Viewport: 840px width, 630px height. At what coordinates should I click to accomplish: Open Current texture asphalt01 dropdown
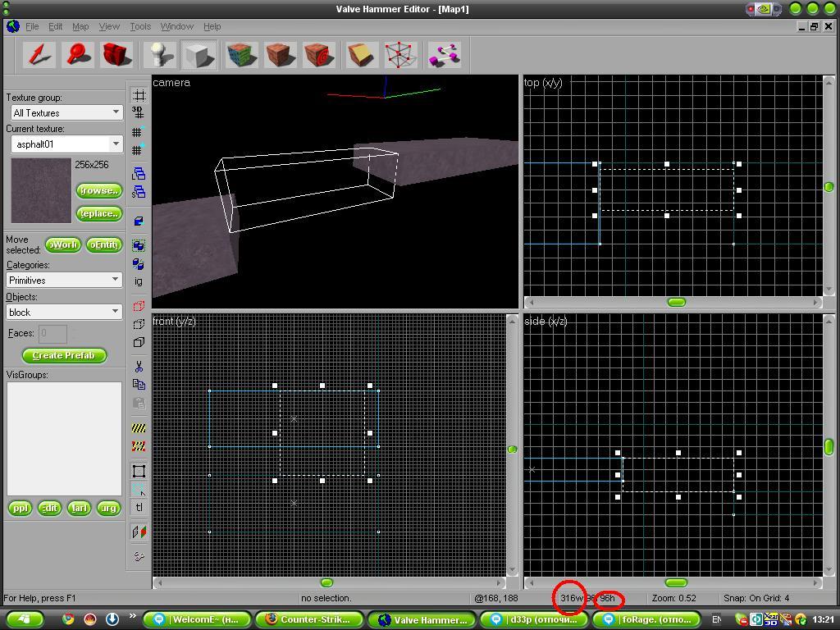point(67,144)
